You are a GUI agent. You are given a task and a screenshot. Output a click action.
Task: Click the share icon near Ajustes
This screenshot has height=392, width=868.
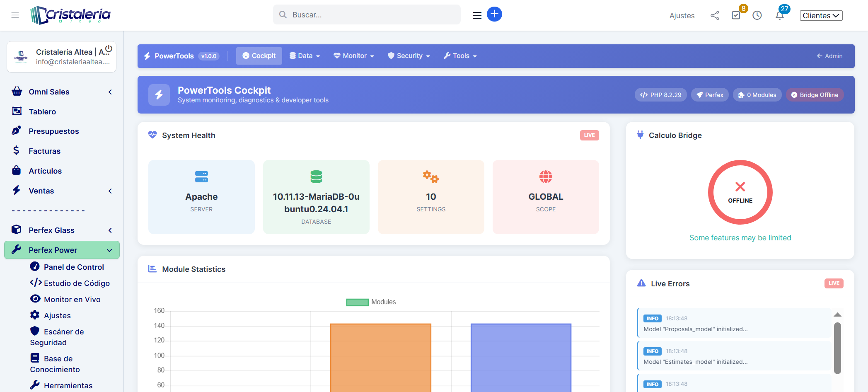tap(715, 15)
